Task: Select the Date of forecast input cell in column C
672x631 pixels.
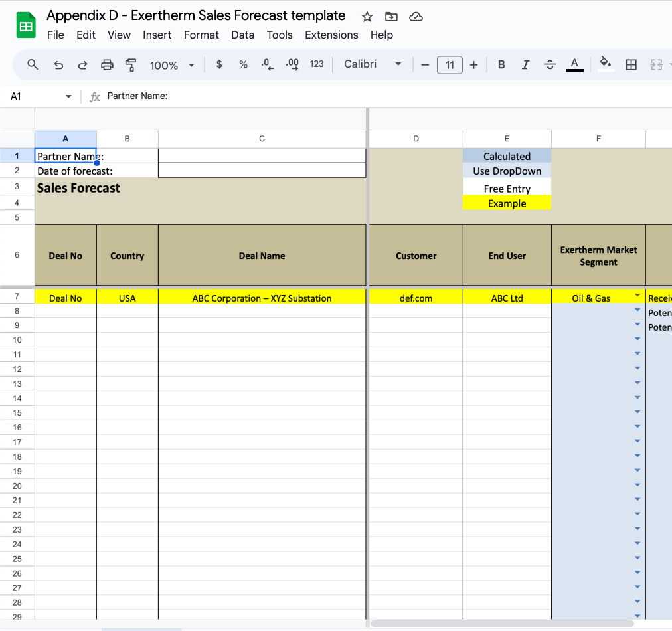Action: (x=262, y=171)
